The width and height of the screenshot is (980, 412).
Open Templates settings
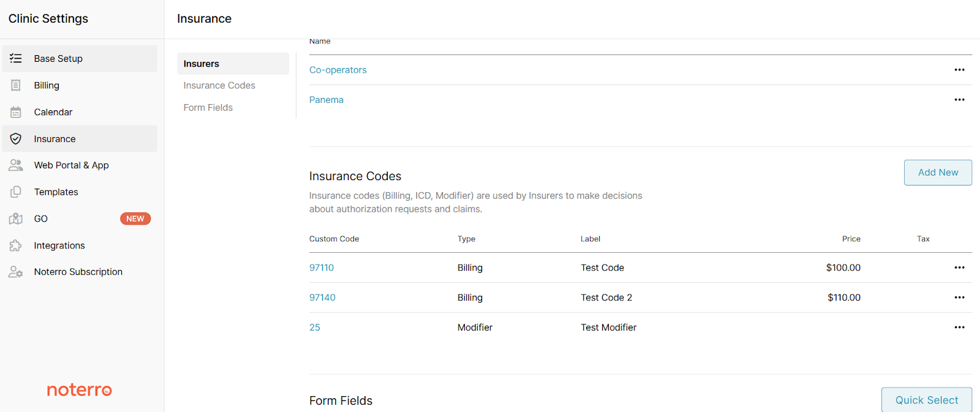click(x=80, y=192)
